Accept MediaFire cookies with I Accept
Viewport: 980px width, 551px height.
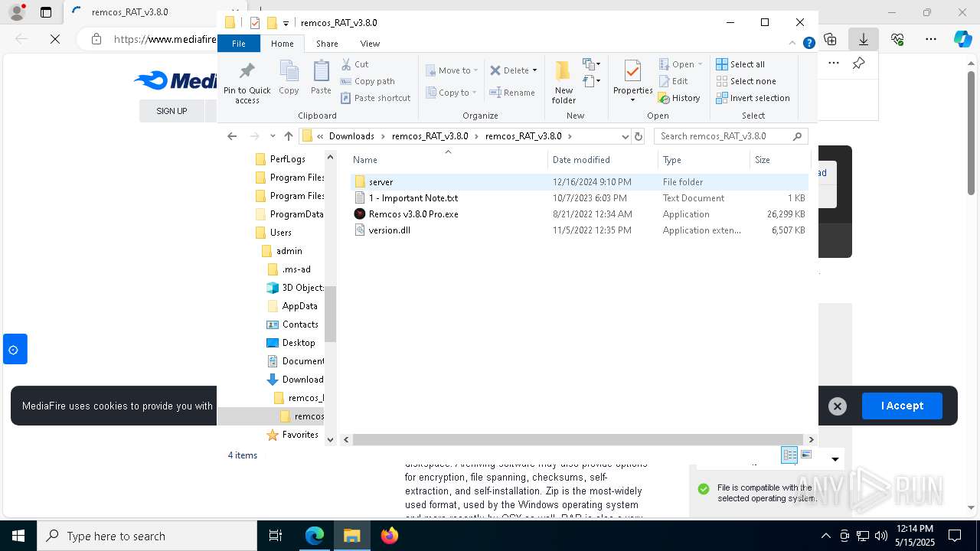[902, 406]
